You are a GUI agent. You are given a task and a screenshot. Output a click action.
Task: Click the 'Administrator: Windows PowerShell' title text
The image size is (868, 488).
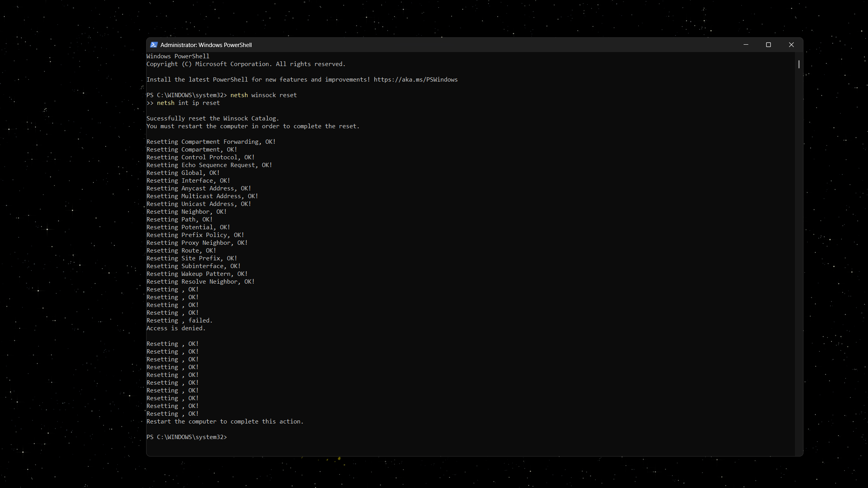click(206, 45)
